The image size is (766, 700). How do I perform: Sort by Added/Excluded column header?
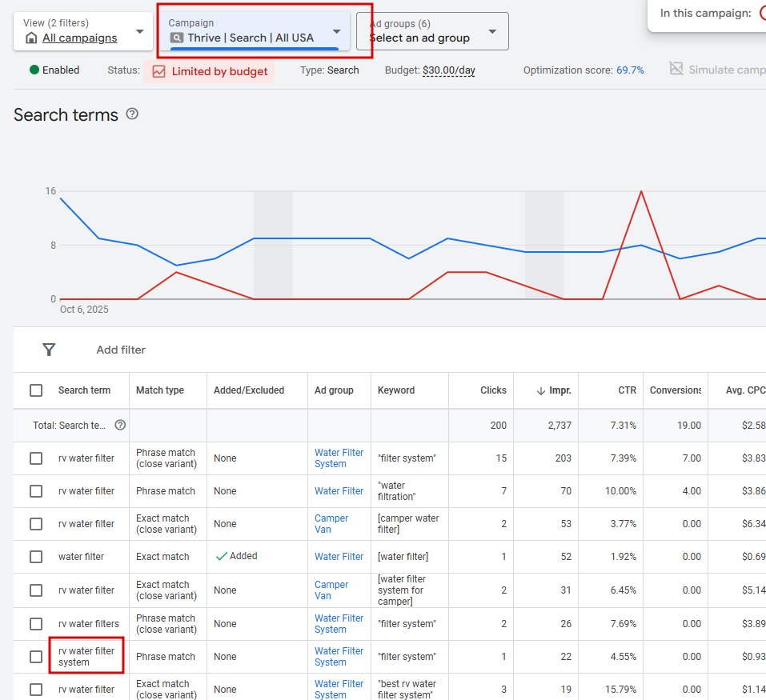click(x=249, y=390)
